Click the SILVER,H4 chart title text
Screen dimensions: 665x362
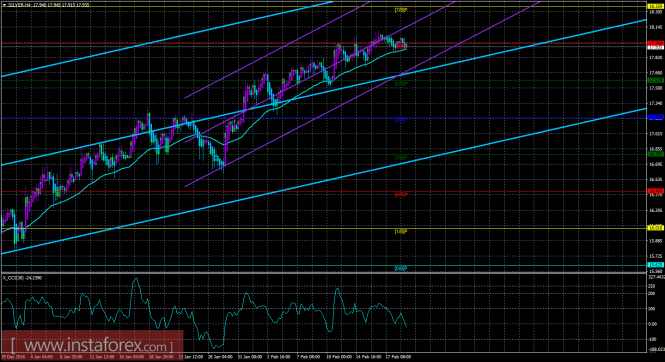coord(17,6)
